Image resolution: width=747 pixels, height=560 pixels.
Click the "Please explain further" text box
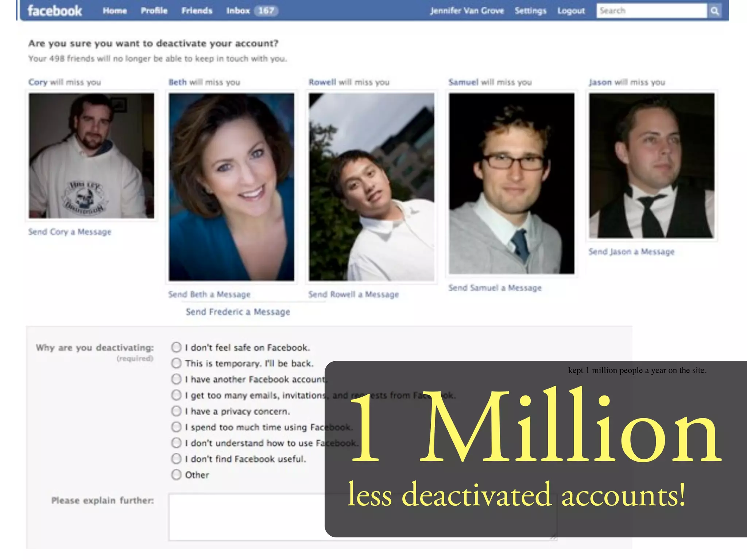coord(363,517)
